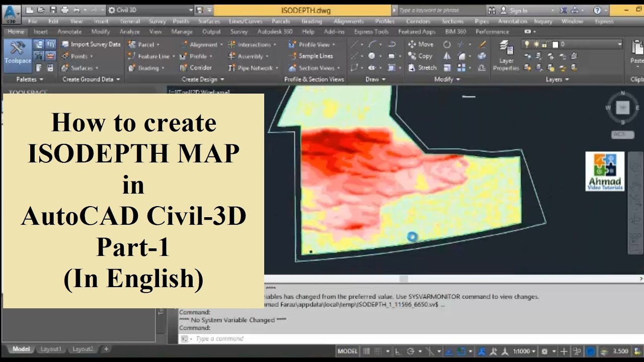Screen dimensions: 644x362
Task: Expand the Draw panel dropdown
Action: tap(376, 79)
